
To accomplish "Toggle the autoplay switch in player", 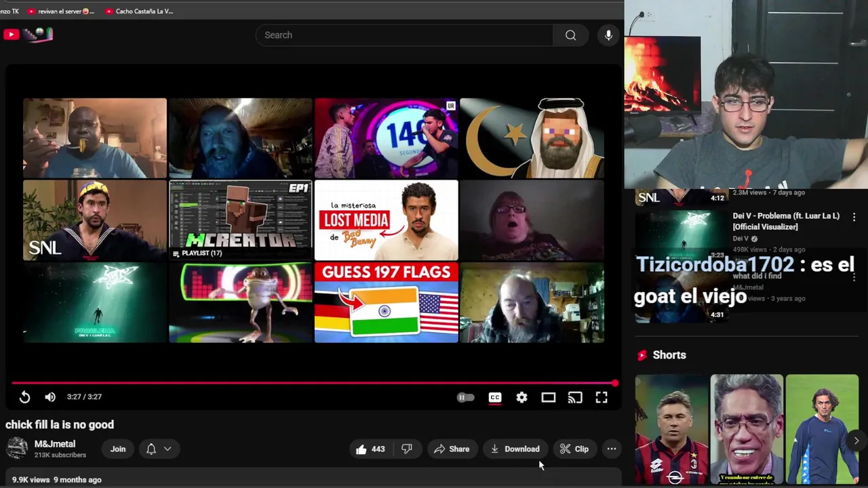I will click(465, 398).
